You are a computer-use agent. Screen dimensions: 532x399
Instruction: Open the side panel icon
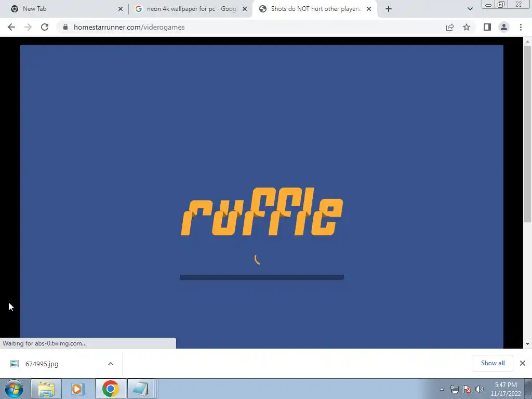coord(487,27)
